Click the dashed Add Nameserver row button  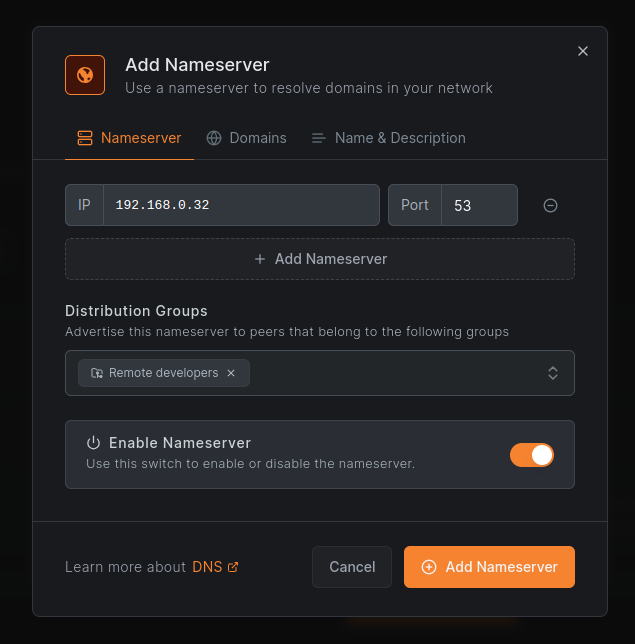[x=320, y=259]
